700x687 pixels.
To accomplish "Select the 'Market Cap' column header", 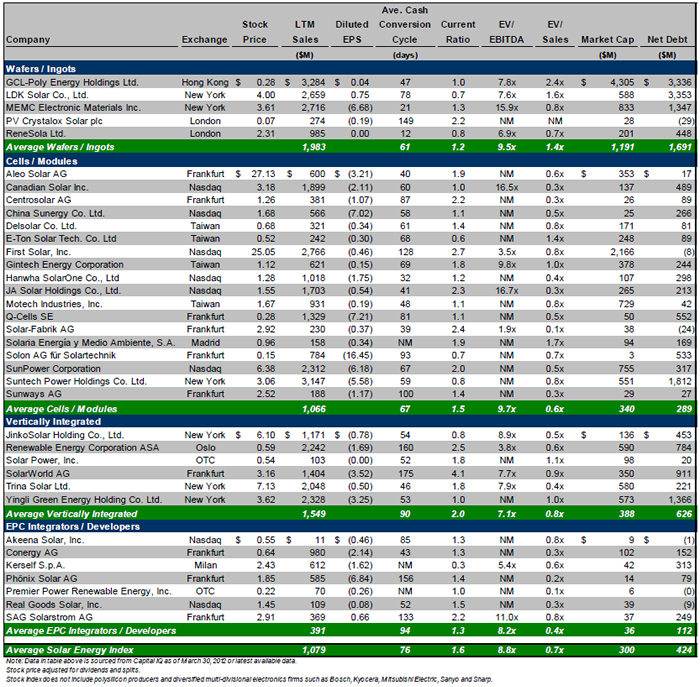I will (x=607, y=40).
